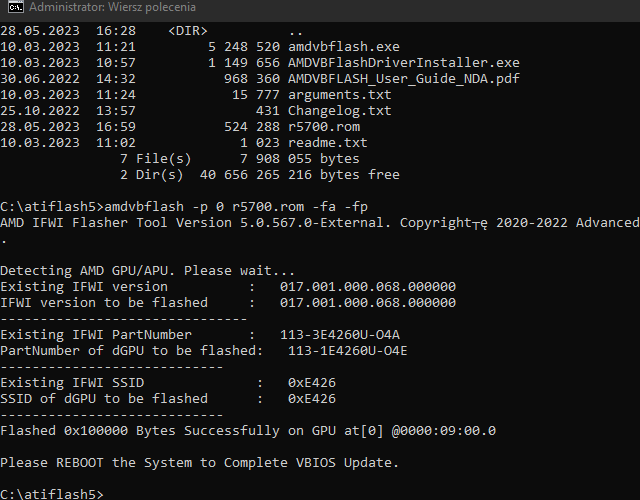Click existing part number 113-3E4260U-O4A
The height and width of the screenshot is (500, 640).
click(x=340, y=335)
